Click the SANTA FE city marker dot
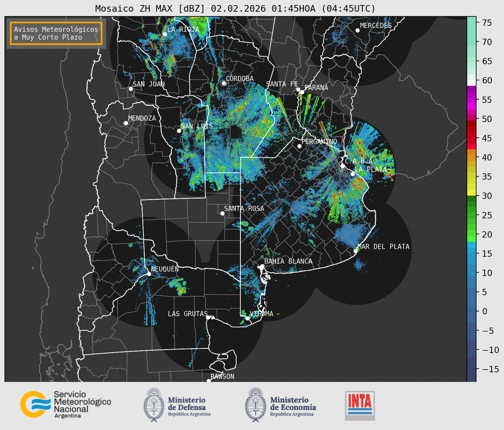Screen dimensions: 504x430 pyautogui.click(x=298, y=90)
